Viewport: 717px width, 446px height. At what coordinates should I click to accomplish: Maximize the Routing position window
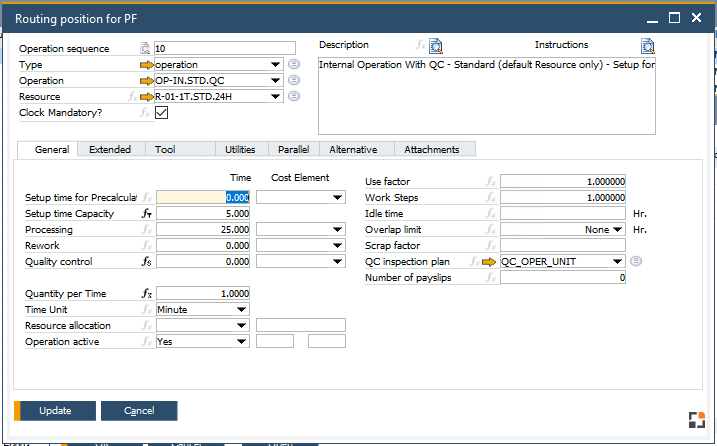click(674, 18)
